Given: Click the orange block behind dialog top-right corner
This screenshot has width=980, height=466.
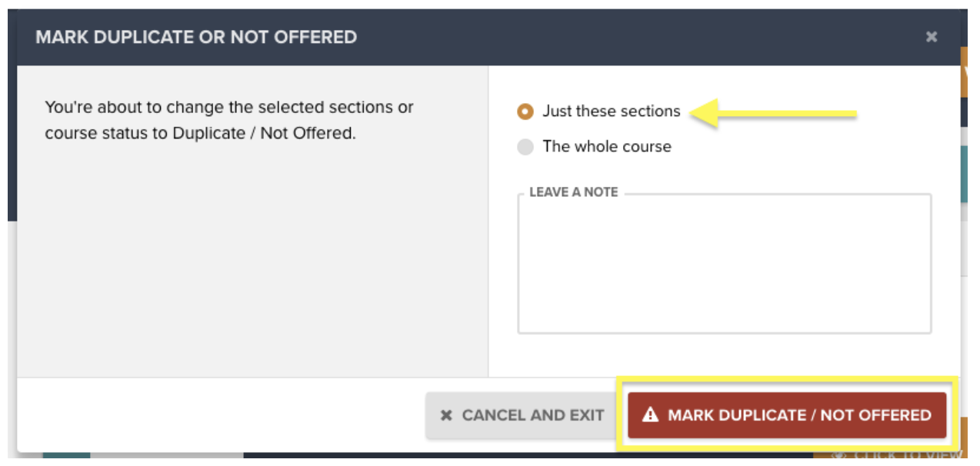Looking at the screenshot, I should pyautogui.click(x=964, y=72).
